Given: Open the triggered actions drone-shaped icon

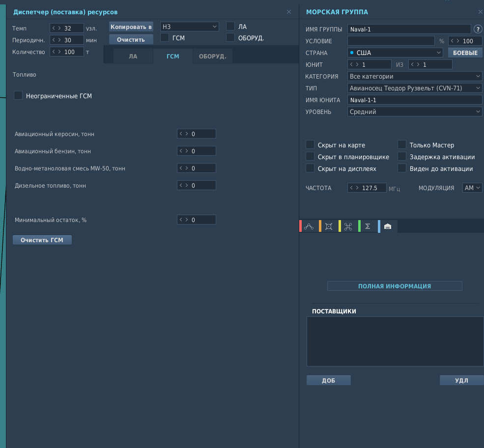Looking at the screenshot, I should [348, 227].
